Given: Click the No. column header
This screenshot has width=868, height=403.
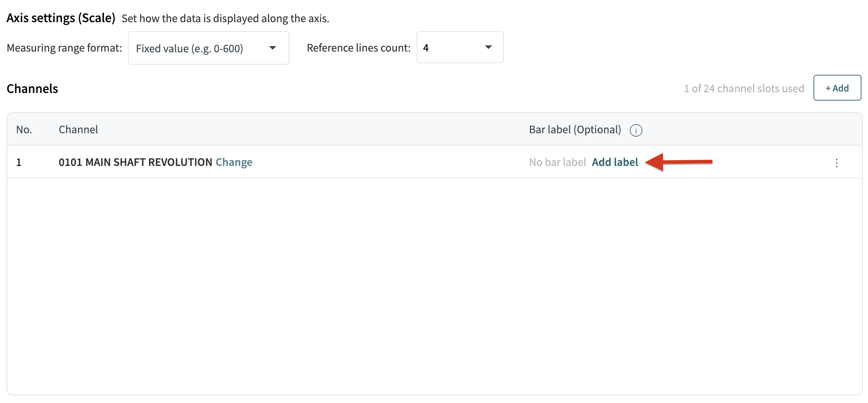Looking at the screenshot, I should (24, 130).
